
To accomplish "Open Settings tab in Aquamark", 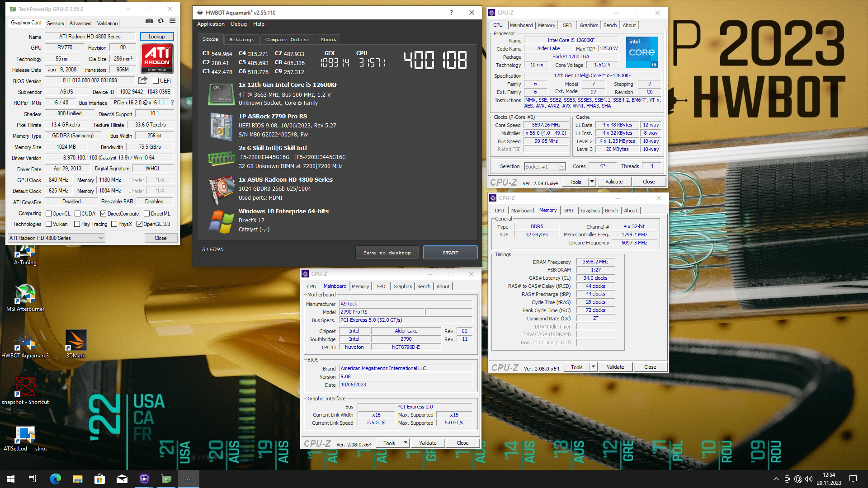I will [x=241, y=40].
